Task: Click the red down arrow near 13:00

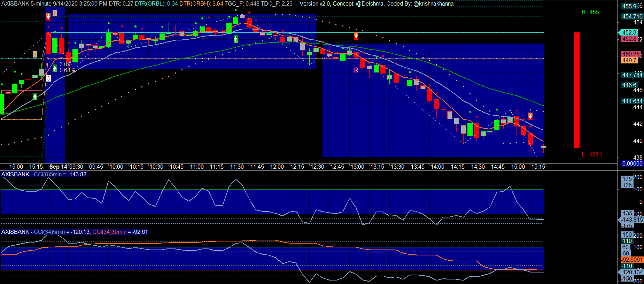Action: (x=356, y=36)
